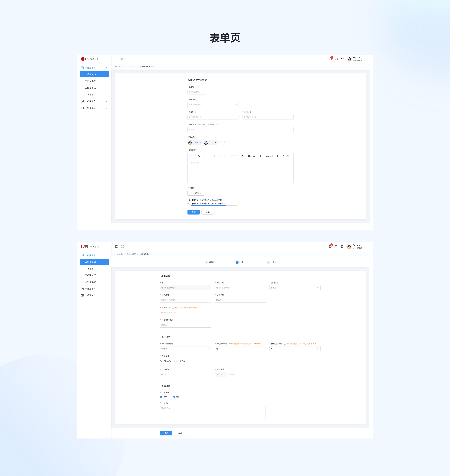Open messages on the 创建服务单 page
The width and height of the screenshot is (450, 476).
point(336,246)
